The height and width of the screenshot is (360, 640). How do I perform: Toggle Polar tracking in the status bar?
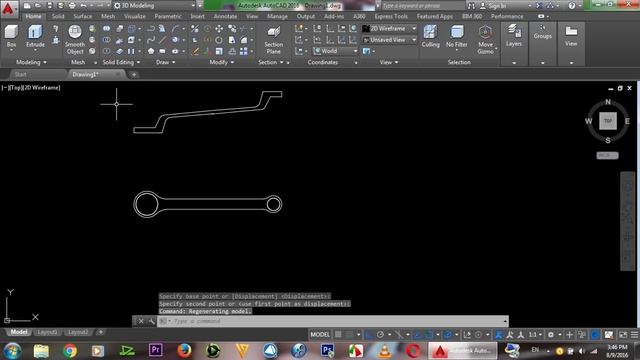pyautogui.click(x=380, y=335)
